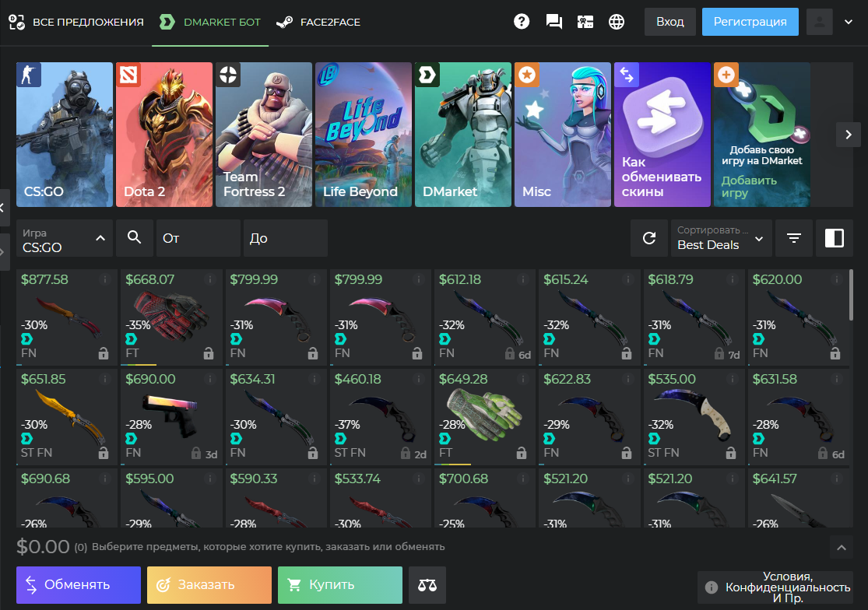Click info icon on $668.07 item
Screen dimensions: 868x610
(209, 280)
